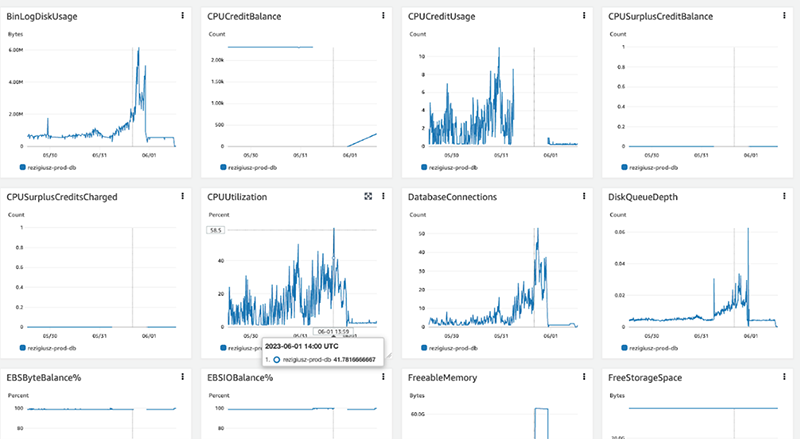The image size is (800, 439).
Task: Open the CPUCreditBalance widget options menu
Action: click(383, 16)
